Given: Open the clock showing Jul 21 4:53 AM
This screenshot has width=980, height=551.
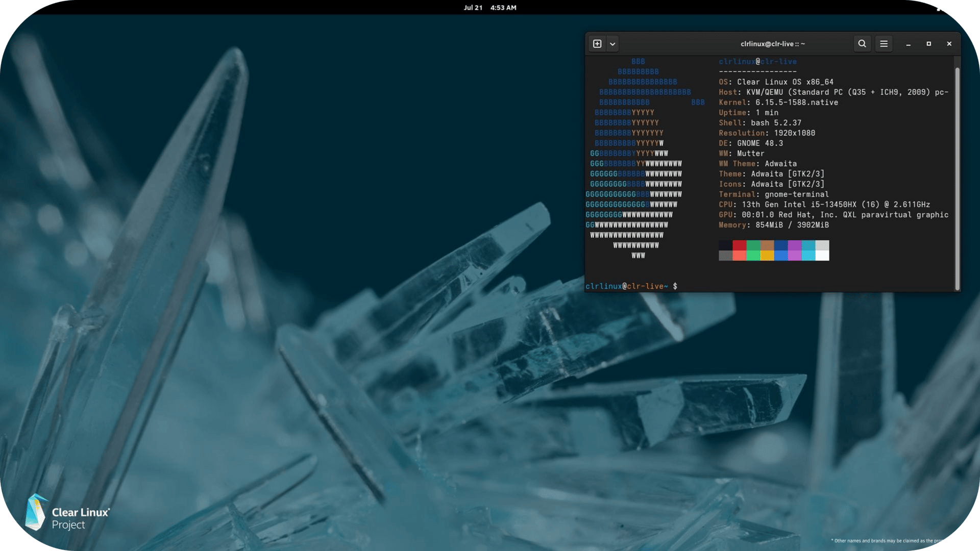Looking at the screenshot, I should point(490,8).
